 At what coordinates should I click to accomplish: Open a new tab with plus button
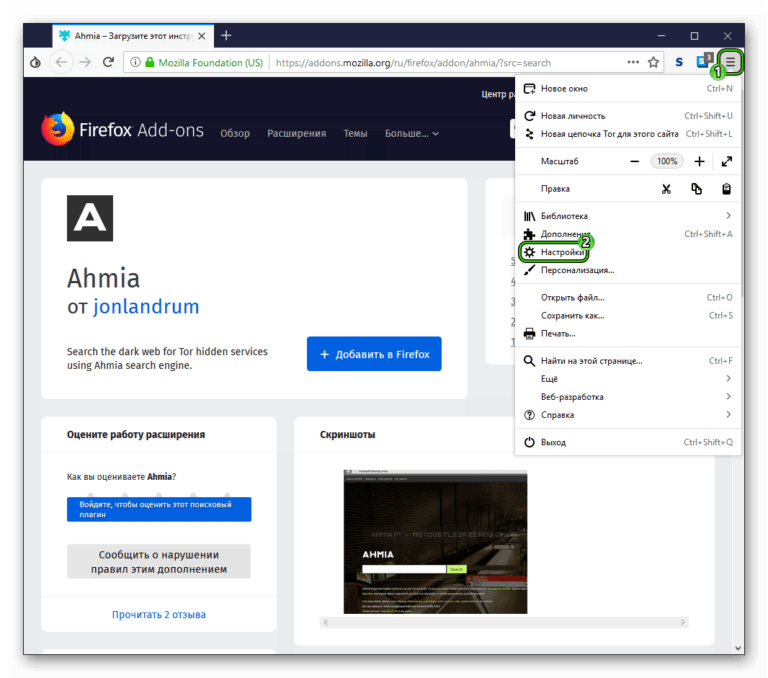[226, 35]
